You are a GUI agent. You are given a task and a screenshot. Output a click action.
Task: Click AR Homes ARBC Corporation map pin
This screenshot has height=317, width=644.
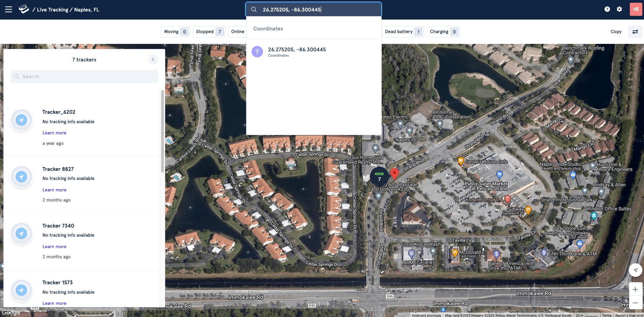tap(440, 124)
